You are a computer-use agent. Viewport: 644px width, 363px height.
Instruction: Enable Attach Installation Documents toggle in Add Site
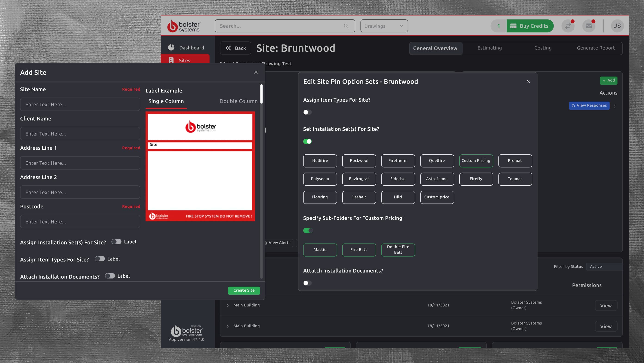point(110,276)
